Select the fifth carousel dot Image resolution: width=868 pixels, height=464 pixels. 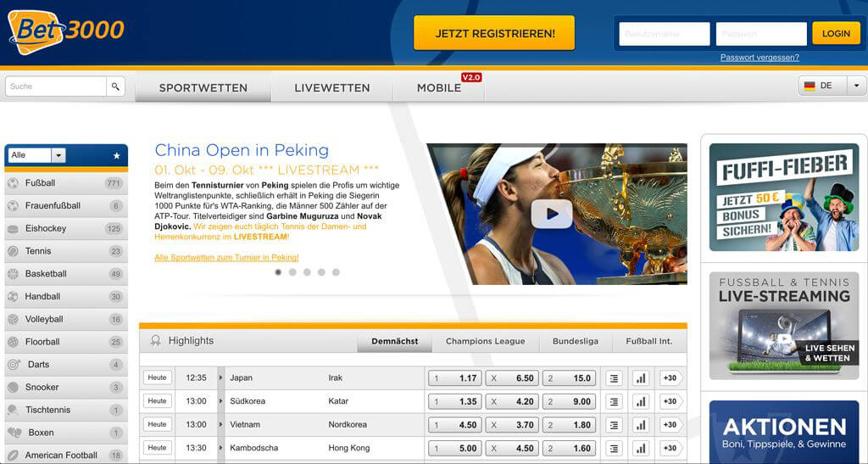pos(336,272)
